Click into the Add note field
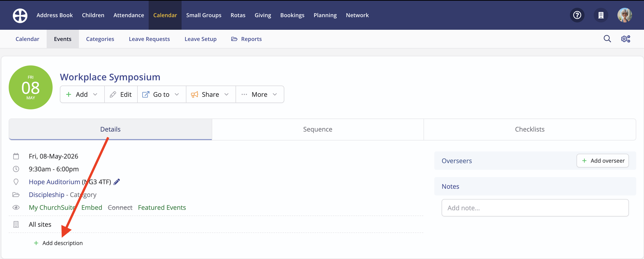644x259 pixels. (535, 208)
